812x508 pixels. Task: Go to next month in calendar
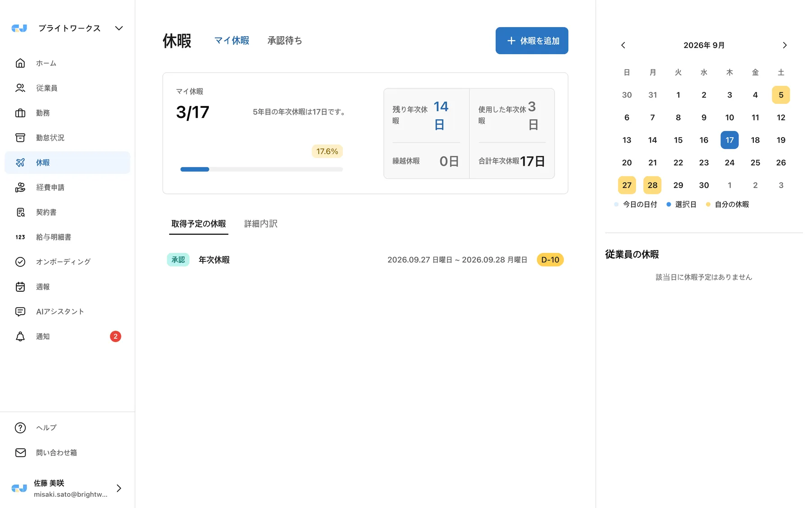point(784,45)
